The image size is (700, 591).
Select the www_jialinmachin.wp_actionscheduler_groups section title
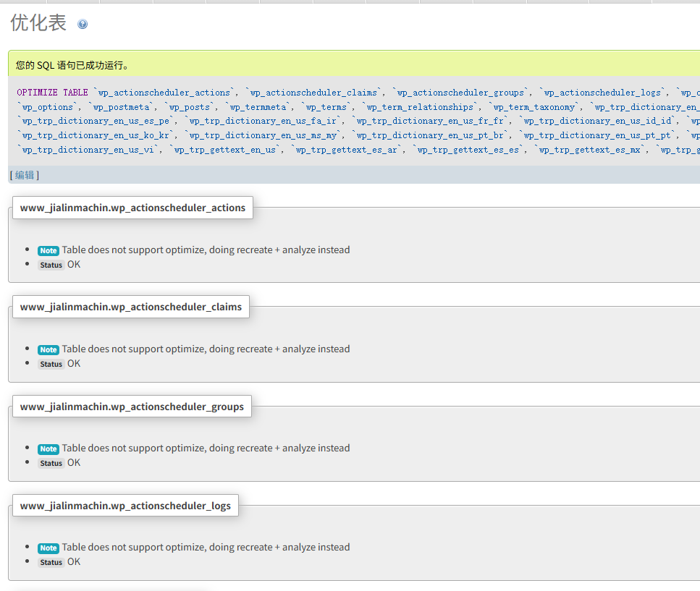coord(132,407)
